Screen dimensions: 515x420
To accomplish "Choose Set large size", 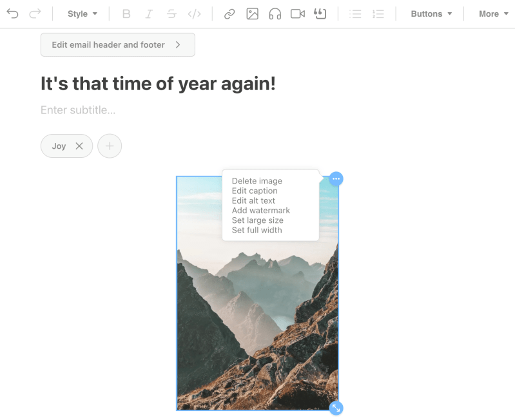I will [x=258, y=220].
